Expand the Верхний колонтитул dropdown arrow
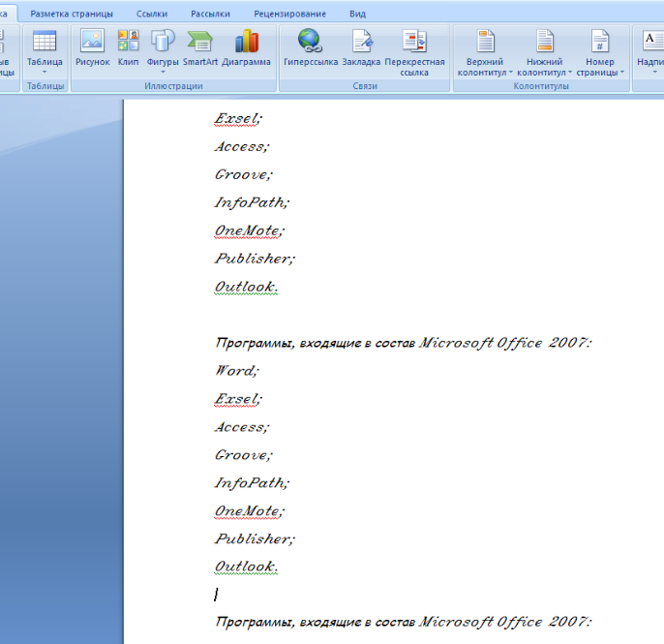The image size is (664, 644). pos(511,73)
